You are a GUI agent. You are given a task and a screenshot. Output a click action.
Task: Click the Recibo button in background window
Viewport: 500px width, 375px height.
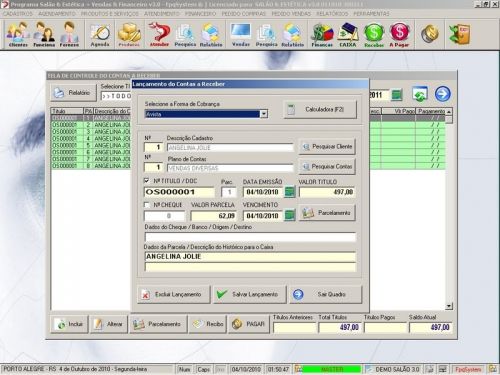207,324
